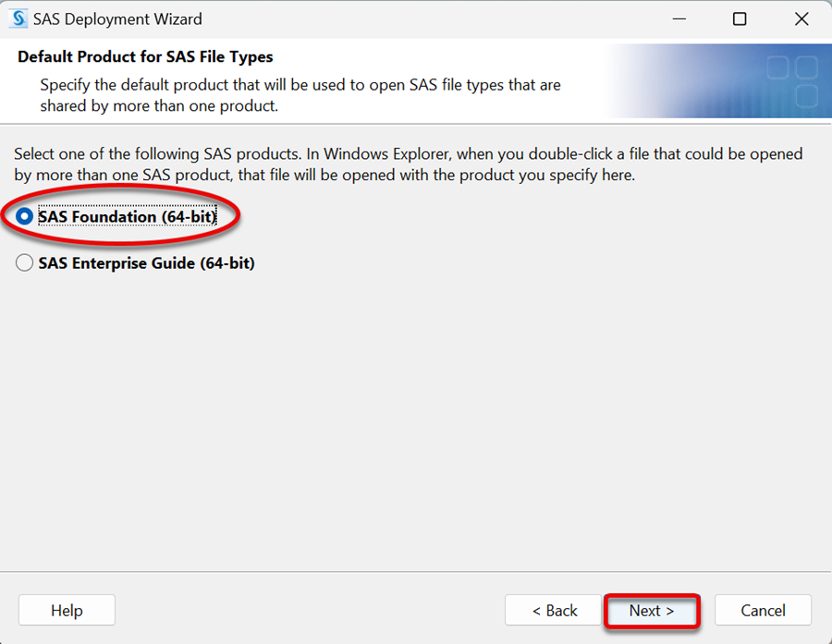Close the SAS Deployment Wizard window
The width and height of the screenshot is (832, 644).
tap(801, 19)
